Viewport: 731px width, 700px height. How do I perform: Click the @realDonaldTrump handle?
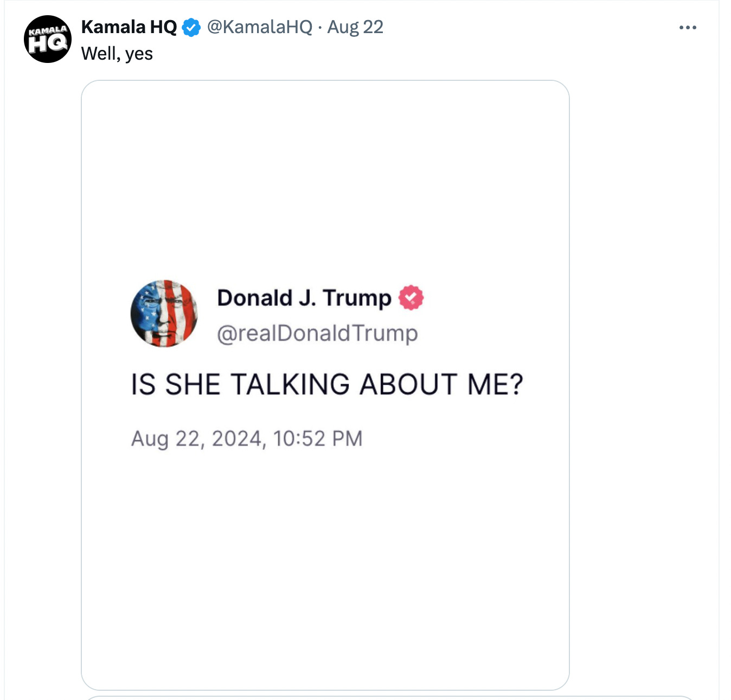pyautogui.click(x=319, y=333)
